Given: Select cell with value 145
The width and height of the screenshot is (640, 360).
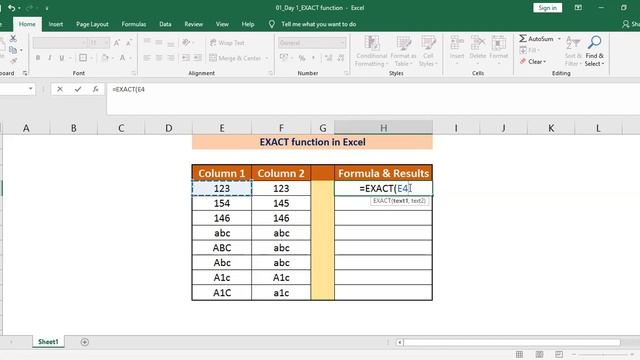Looking at the screenshot, I should pos(281,203).
